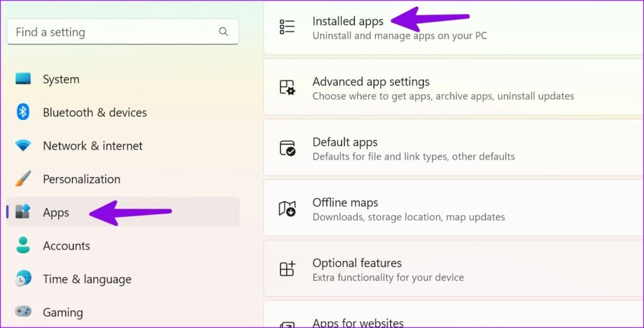Image resolution: width=644 pixels, height=328 pixels.
Task: Click the Default apps checkmark icon
Action: point(287,148)
